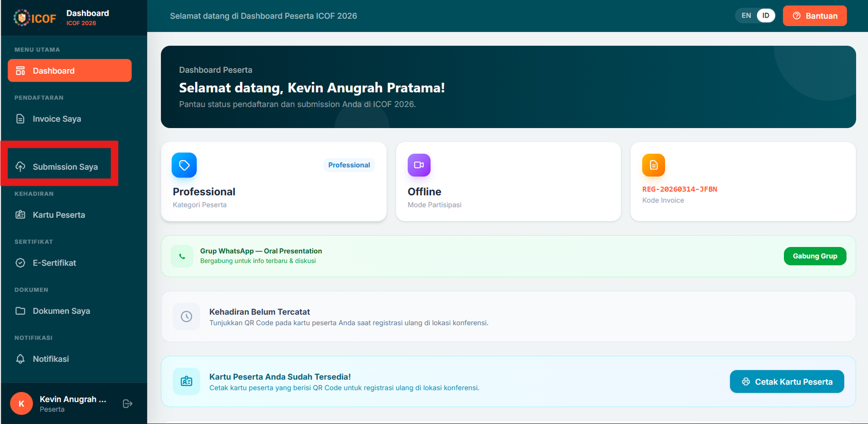Click the clock icon for attendance status
The height and width of the screenshot is (424, 868).
(x=186, y=317)
